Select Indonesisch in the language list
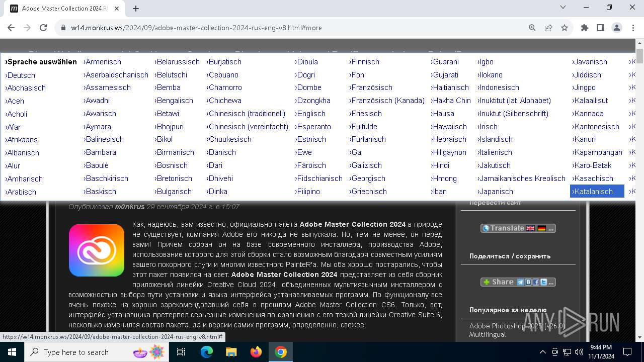Screen dimensions: 644x362 point(499,87)
